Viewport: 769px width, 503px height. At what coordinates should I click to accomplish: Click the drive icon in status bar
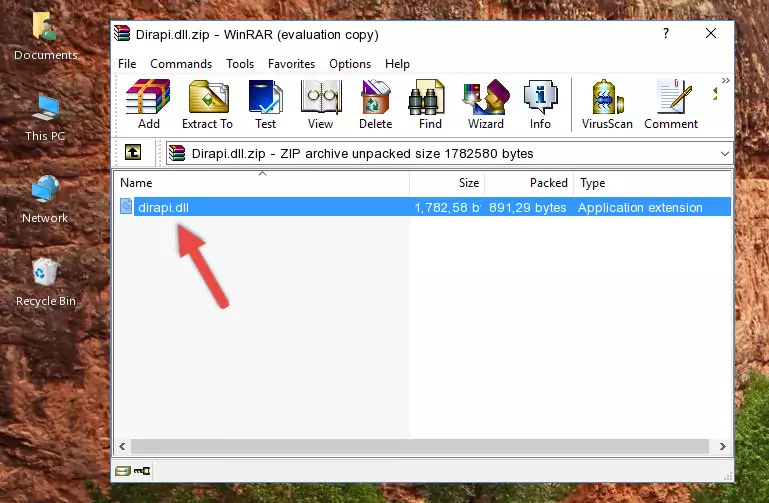click(123, 471)
